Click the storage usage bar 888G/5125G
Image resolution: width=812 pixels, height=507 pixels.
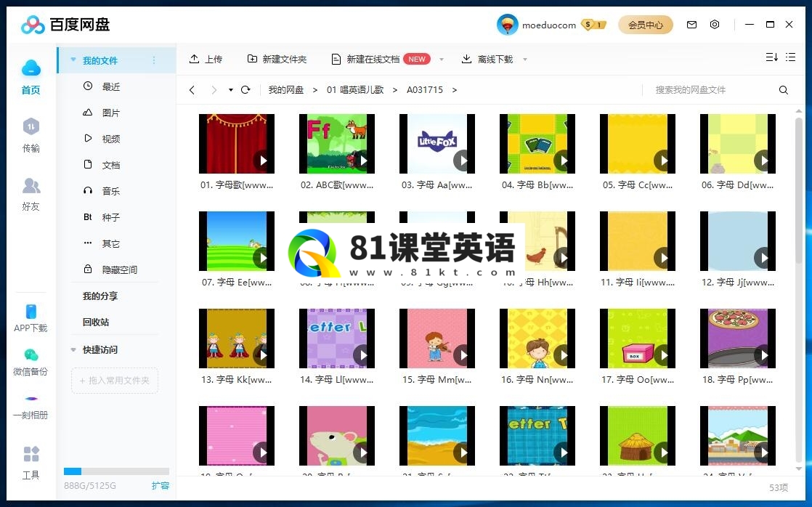coord(116,471)
